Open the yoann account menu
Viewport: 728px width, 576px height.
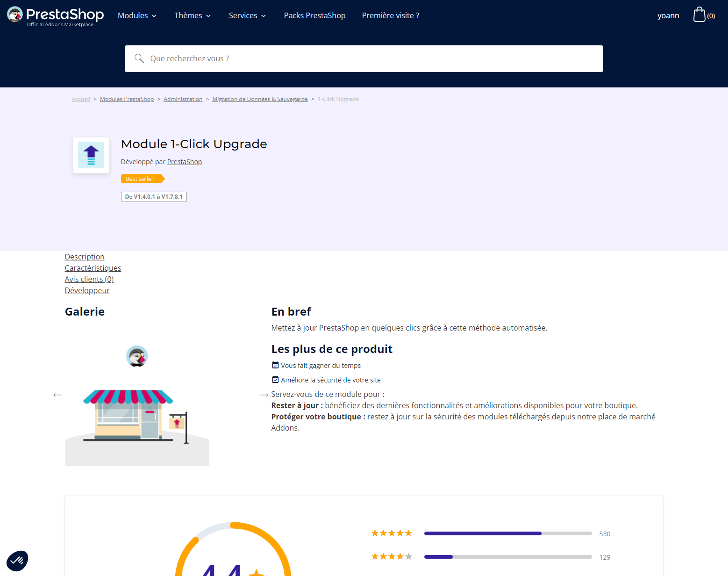pyautogui.click(x=668, y=15)
